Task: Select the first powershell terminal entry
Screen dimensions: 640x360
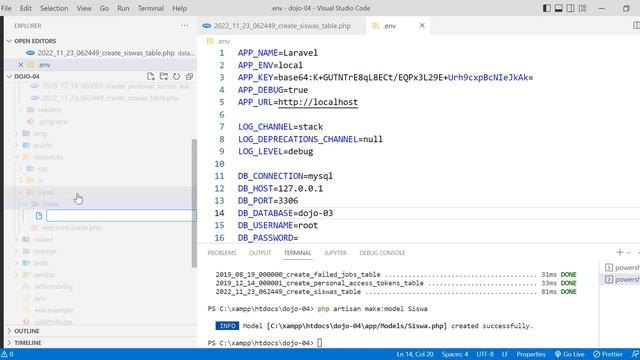Action: (x=622, y=267)
